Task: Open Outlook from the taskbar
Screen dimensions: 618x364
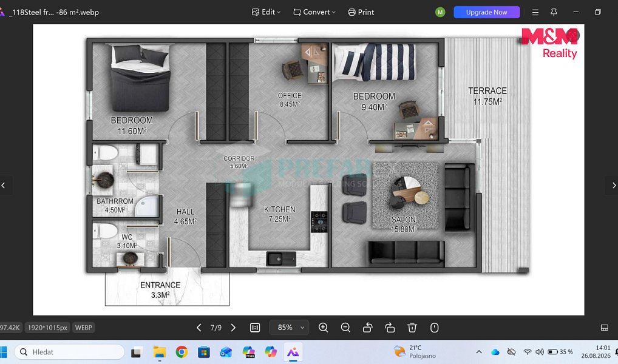Action: coord(226,352)
